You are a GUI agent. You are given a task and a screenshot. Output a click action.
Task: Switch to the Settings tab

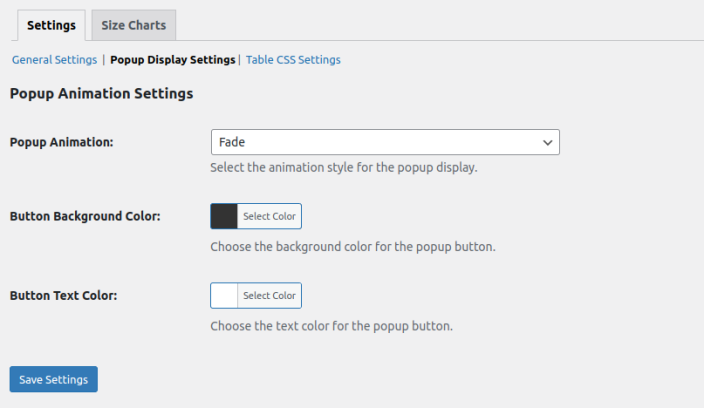[51, 25]
